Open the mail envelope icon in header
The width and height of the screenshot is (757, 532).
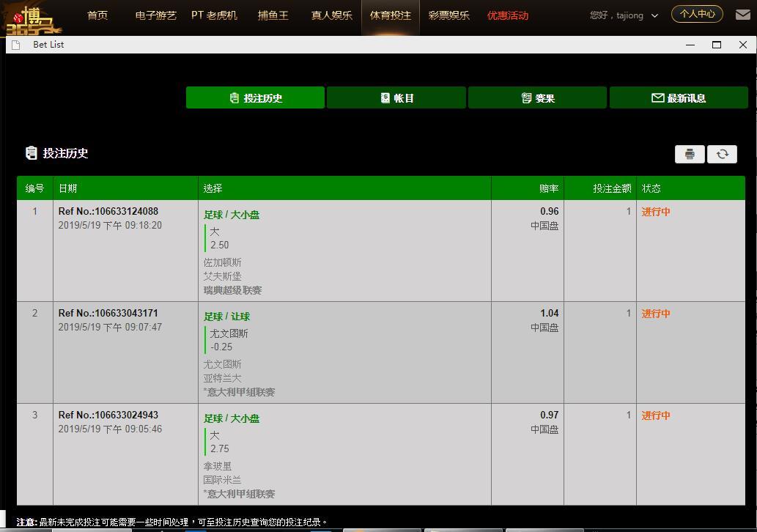(x=742, y=15)
